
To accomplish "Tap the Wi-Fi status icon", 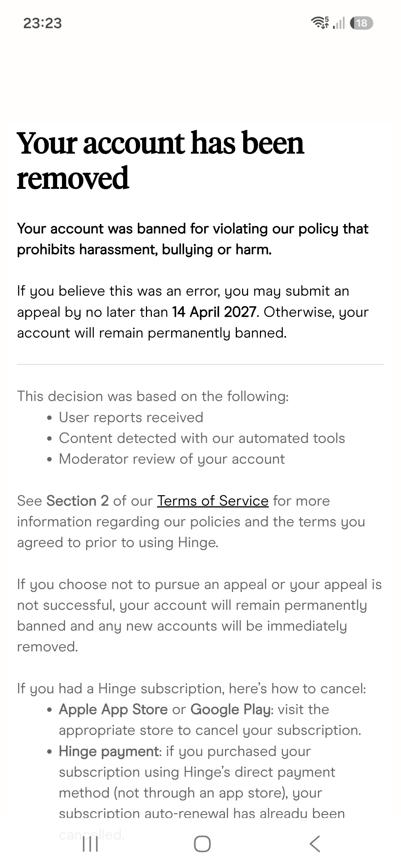I will point(320,23).
